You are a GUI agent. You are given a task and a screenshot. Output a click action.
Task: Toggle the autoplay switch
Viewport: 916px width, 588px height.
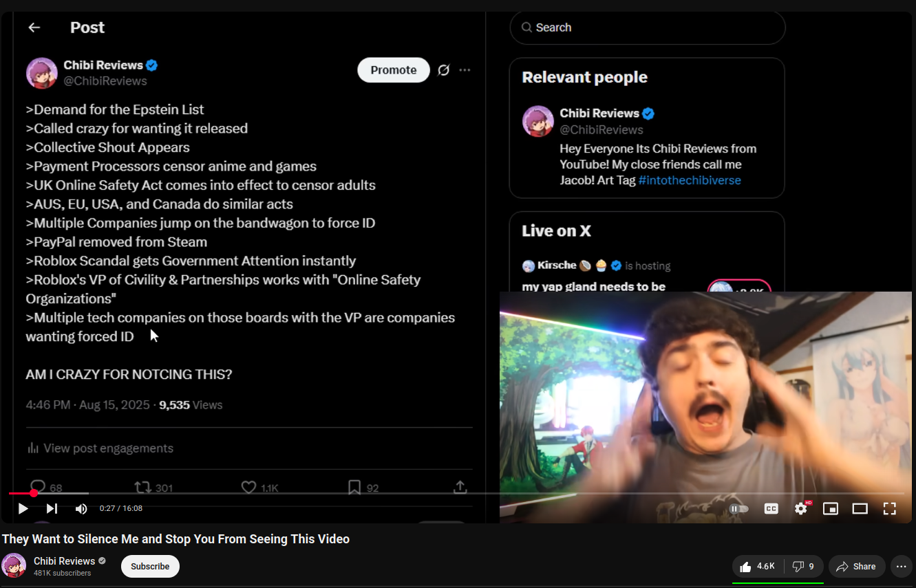(x=738, y=509)
